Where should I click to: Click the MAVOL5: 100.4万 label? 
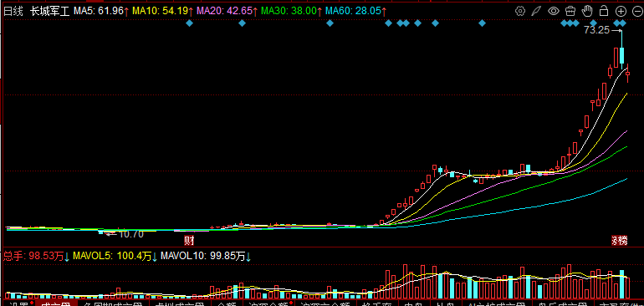tap(115, 257)
